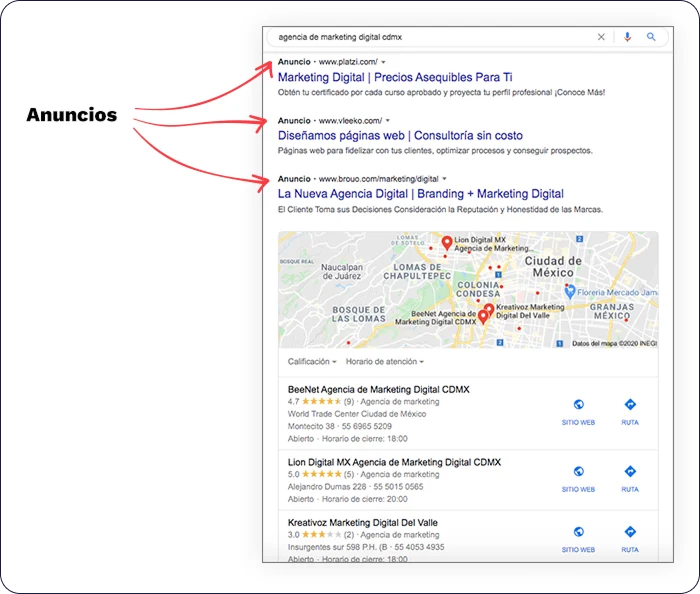Screen dimensions: 700x594
Task: Get BeeNet route directions icon
Action: coord(629,405)
